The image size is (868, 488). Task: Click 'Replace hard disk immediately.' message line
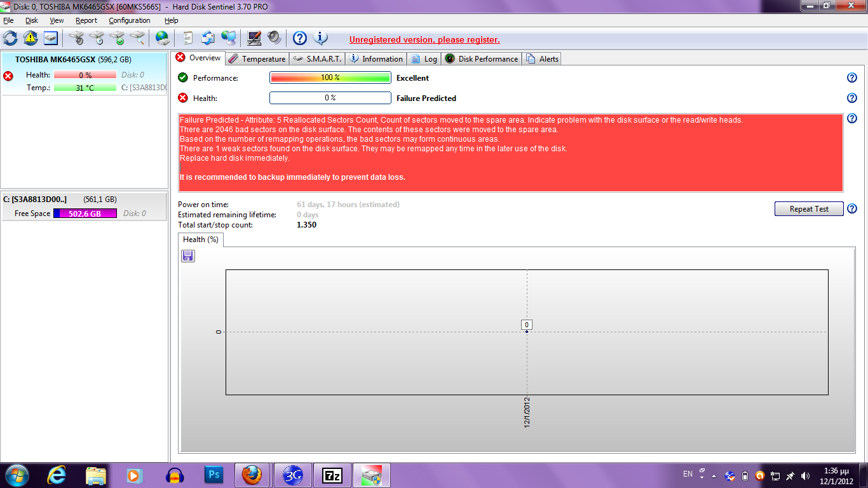click(234, 158)
